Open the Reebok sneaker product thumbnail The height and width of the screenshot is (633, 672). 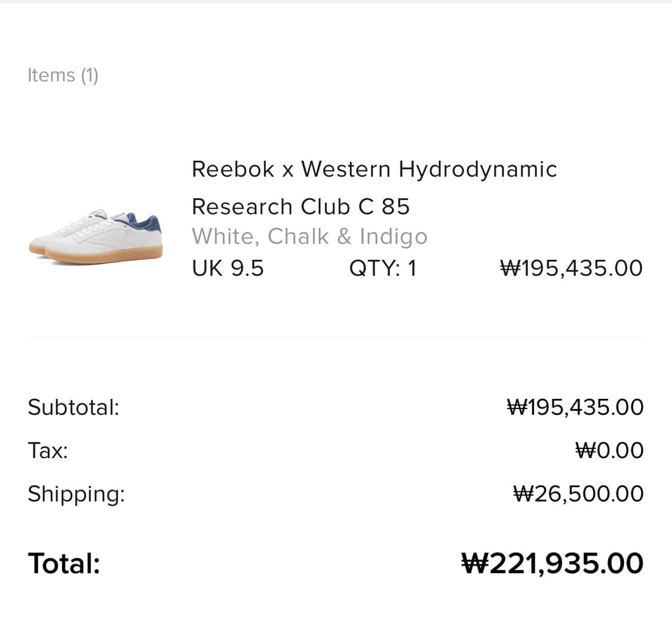click(x=96, y=236)
